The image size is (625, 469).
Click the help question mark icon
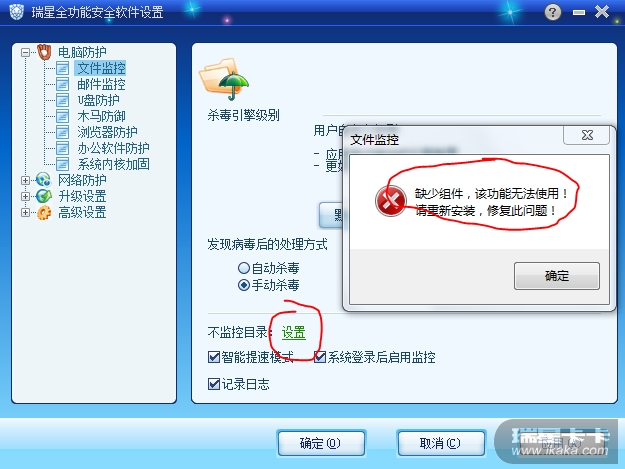[x=552, y=12]
